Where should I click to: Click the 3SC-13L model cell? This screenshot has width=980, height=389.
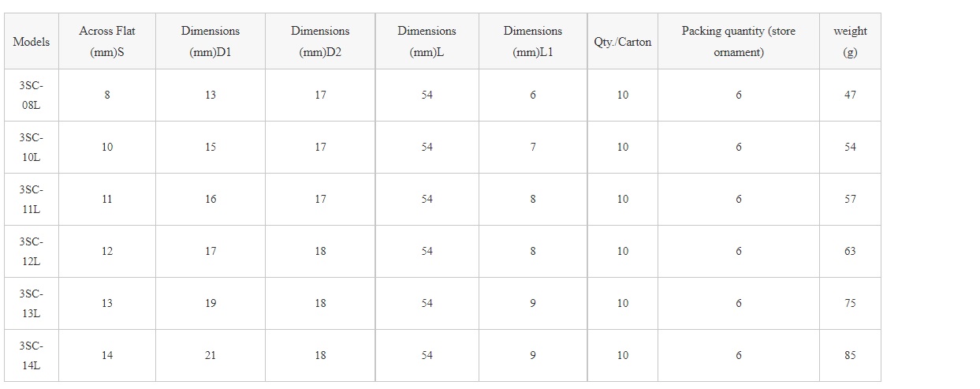point(32,303)
